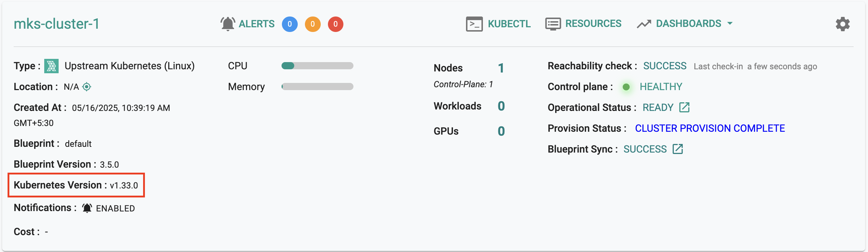
Task: Open Operational Status external link icon
Action: click(684, 107)
